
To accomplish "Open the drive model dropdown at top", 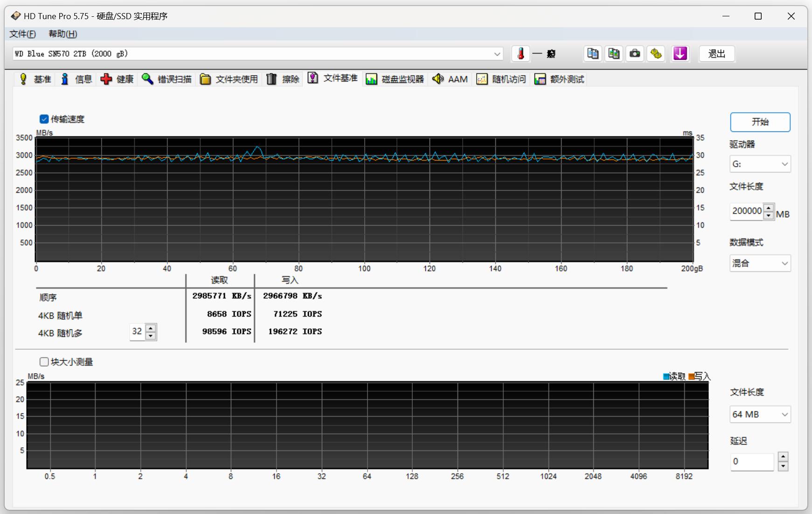I will (496, 54).
